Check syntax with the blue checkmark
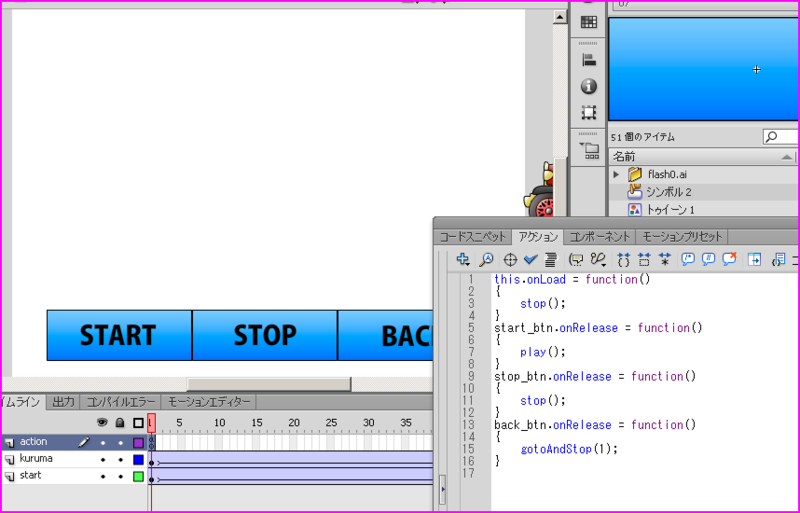 [531, 259]
